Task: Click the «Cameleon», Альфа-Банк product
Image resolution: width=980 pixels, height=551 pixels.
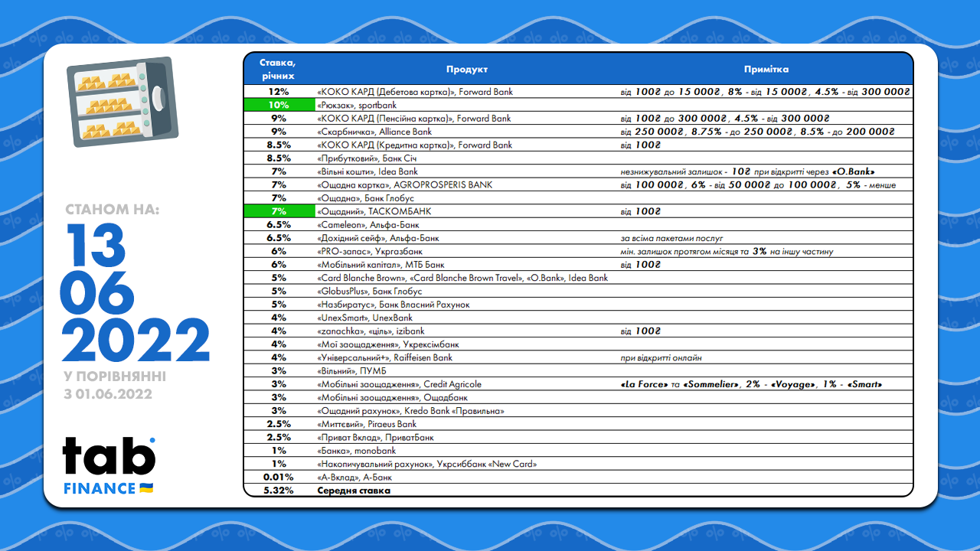Action: pyautogui.click(x=367, y=224)
